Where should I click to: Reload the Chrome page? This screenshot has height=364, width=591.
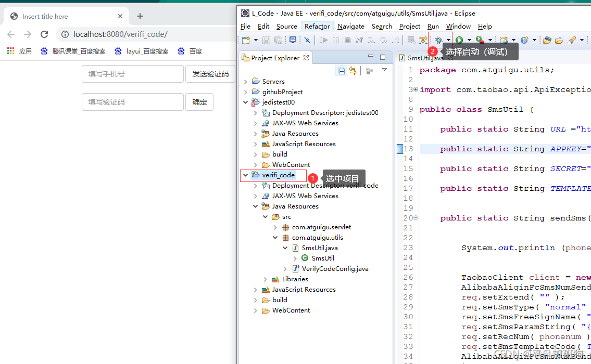click(x=44, y=34)
